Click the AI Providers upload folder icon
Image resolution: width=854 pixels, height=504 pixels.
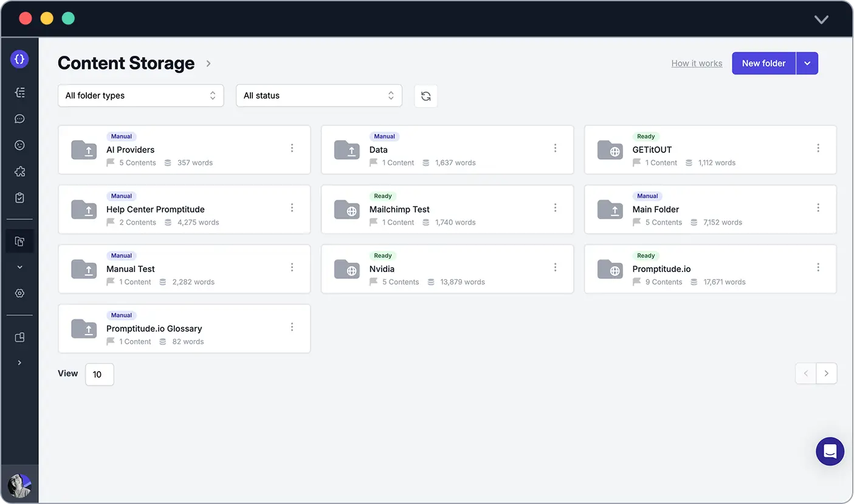coord(84,150)
